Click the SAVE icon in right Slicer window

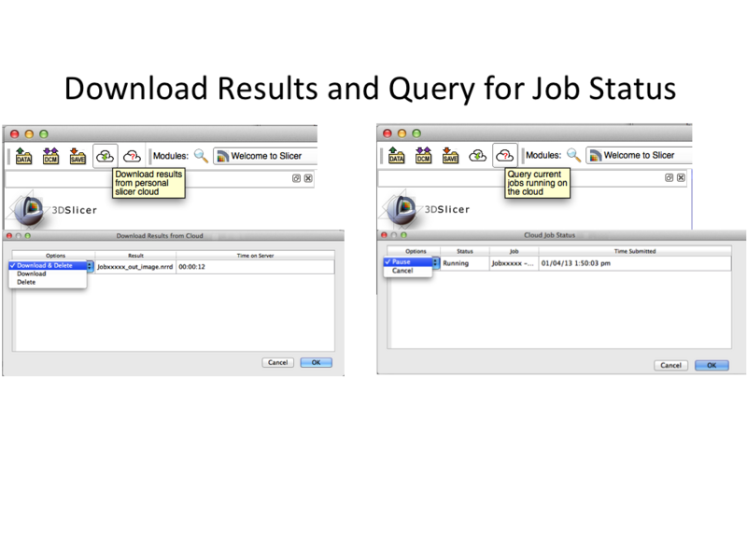click(450, 156)
